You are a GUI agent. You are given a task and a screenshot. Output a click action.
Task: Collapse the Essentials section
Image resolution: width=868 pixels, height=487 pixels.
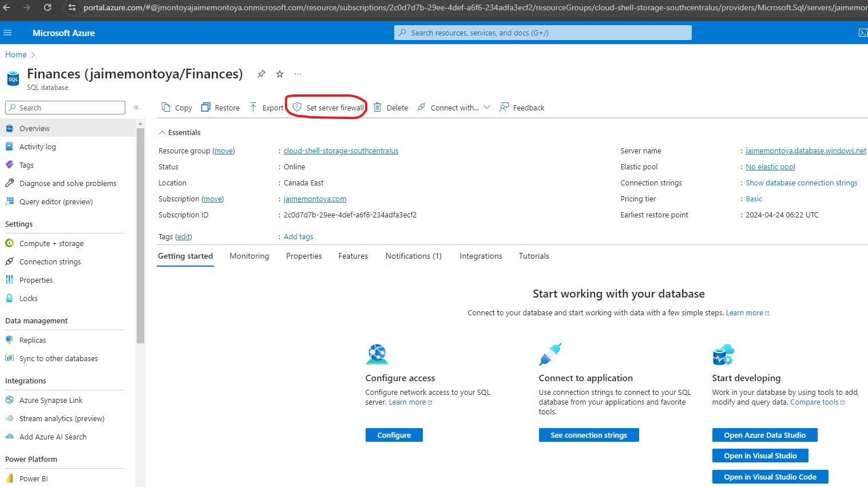(180, 132)
